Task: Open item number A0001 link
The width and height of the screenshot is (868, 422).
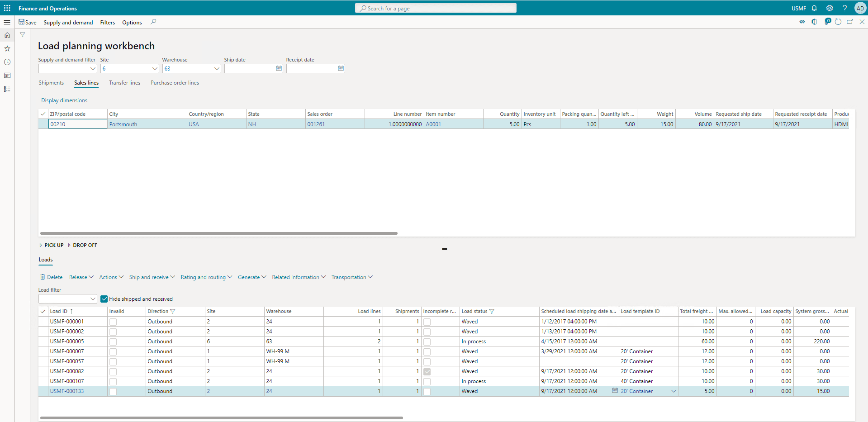Action: point(433,124)
